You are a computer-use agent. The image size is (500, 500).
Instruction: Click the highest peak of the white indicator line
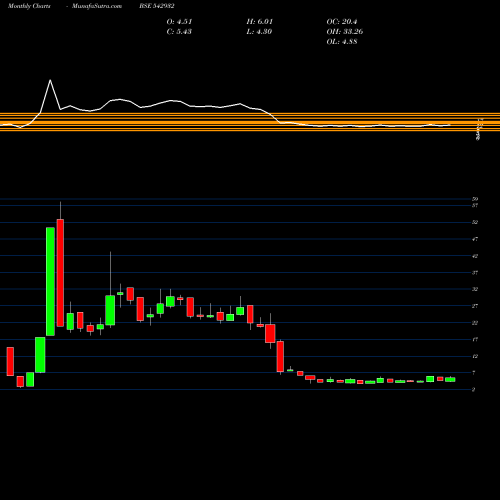click(x=50, y=80)
